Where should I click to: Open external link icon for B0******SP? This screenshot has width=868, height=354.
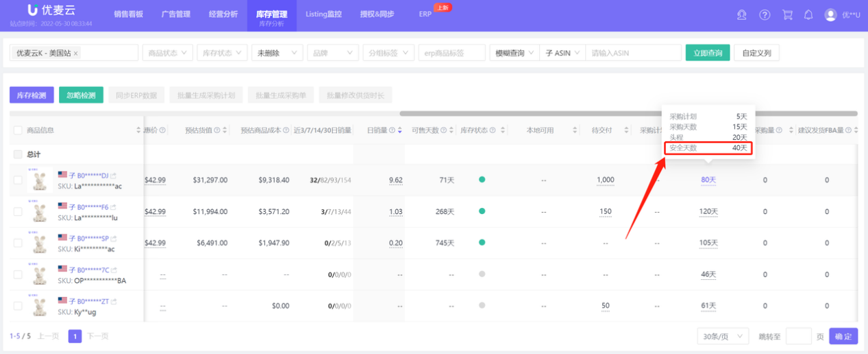click(114, 238)
